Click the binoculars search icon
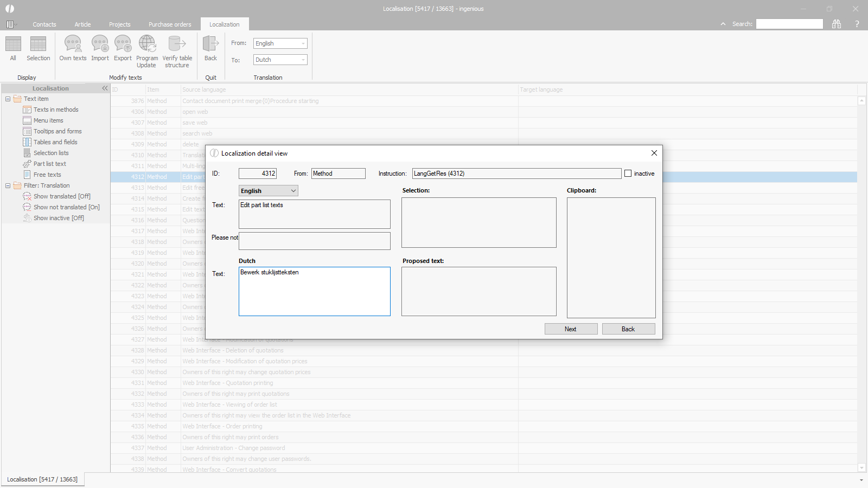Viewport: 868px width, 488px height. (837, 24)
